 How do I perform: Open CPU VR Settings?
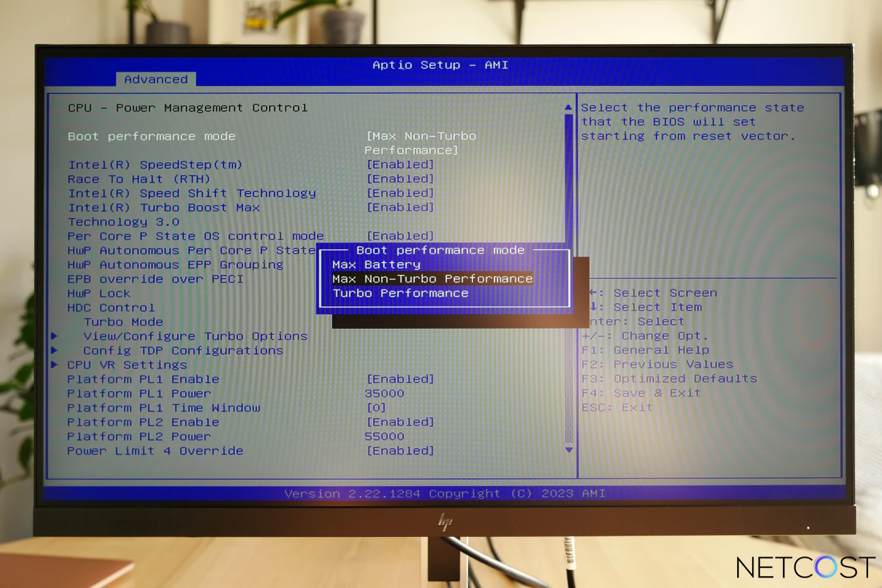(x=127, y=365)
